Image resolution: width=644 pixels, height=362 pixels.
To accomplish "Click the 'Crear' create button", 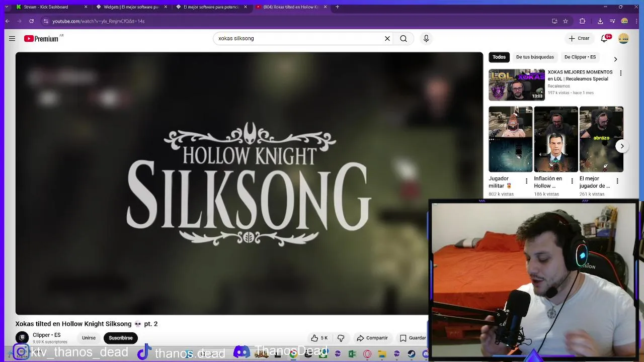I will (579, 38).
